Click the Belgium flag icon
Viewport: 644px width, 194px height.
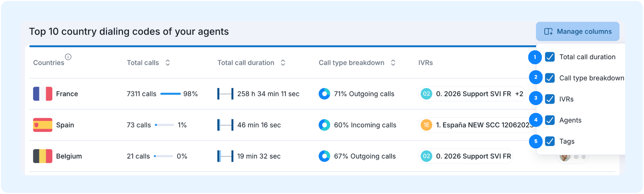(x=43, y=156)
